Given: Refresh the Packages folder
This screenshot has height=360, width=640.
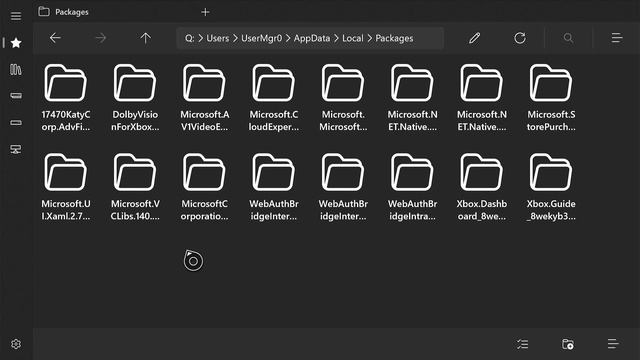Looking at the screenshot, I should point(520,38).
